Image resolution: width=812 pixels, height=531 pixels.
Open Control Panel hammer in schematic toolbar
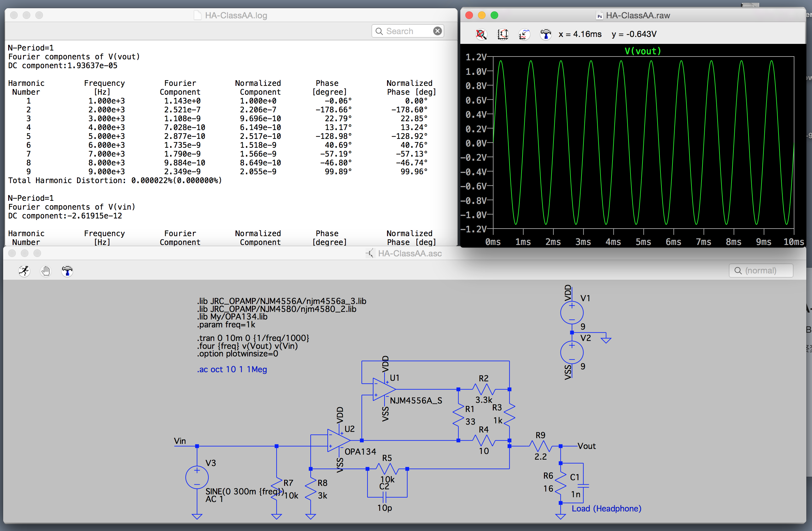pos(67,271)
